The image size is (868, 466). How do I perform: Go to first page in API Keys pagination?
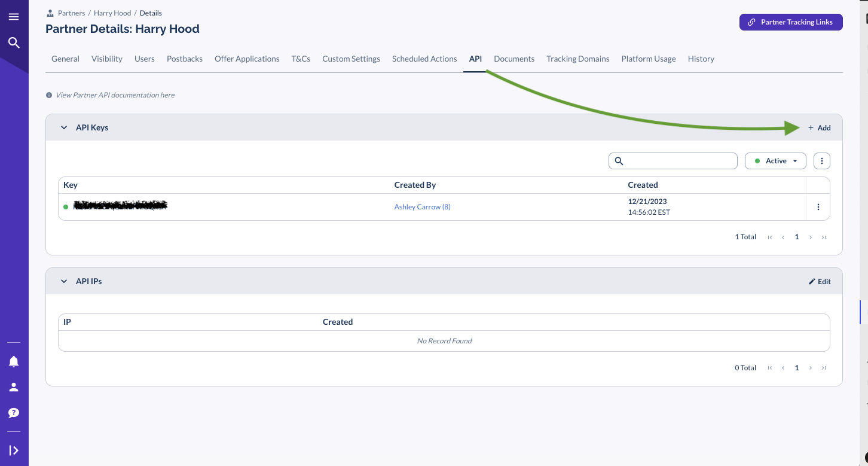pyautogui.click(x=770, y=237)
